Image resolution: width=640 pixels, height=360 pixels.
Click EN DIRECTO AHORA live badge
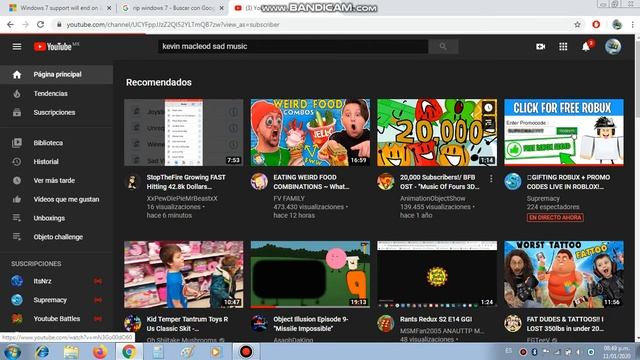click(555, 218)
